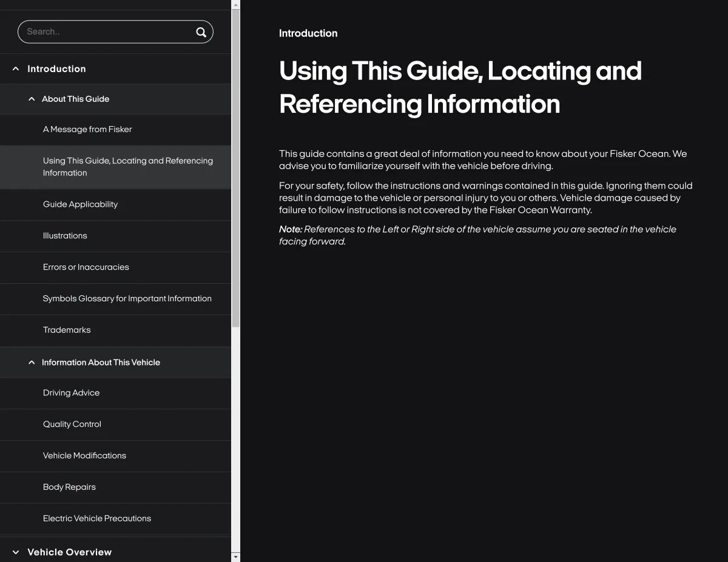Collapse Information About This Vehicle chevron
Viewport: 728px width, 562px height.
(x=32, y=363)
